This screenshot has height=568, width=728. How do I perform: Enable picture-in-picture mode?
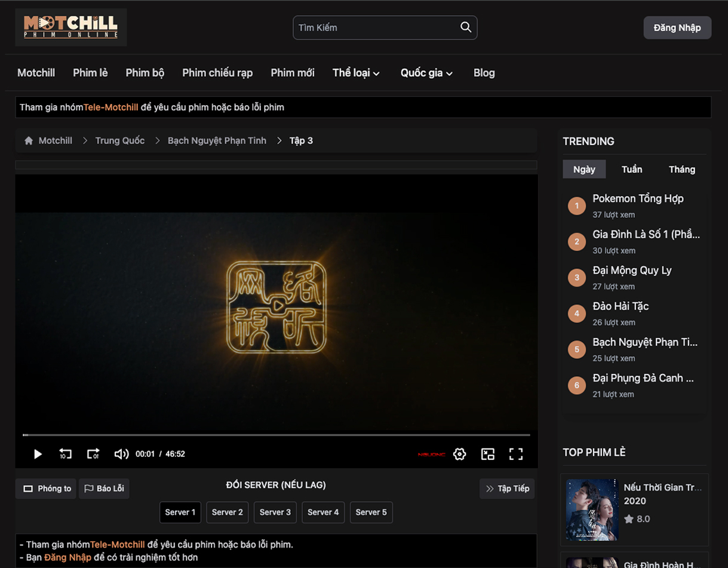pos(488,454)
